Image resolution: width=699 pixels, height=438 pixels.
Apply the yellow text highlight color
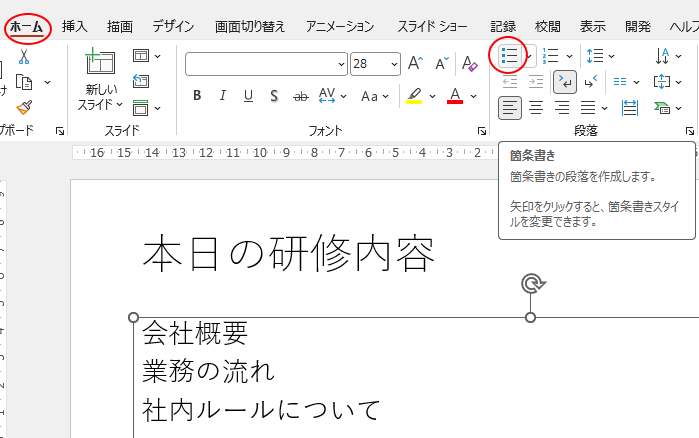[414, 96]
